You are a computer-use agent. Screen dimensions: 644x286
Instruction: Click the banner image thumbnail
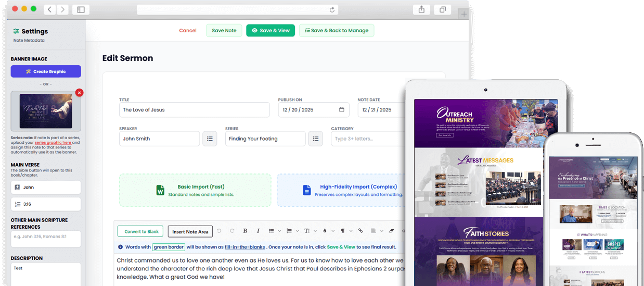pyautogui.click(x=46, y=111)
